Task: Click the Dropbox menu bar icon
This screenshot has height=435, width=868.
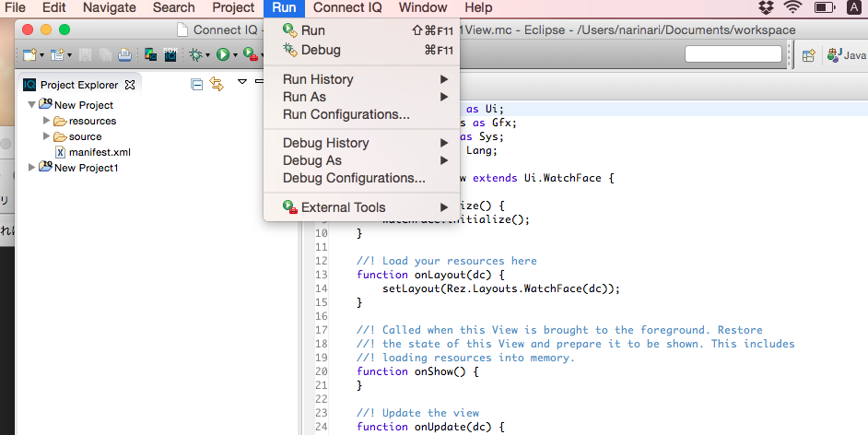Action: (x=766, y=7)
